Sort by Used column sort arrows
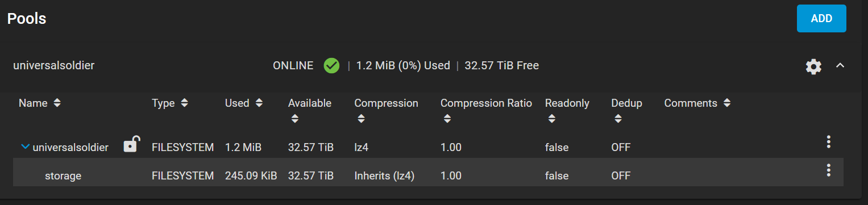The image size is (868, 205). [x=259, y=103]
